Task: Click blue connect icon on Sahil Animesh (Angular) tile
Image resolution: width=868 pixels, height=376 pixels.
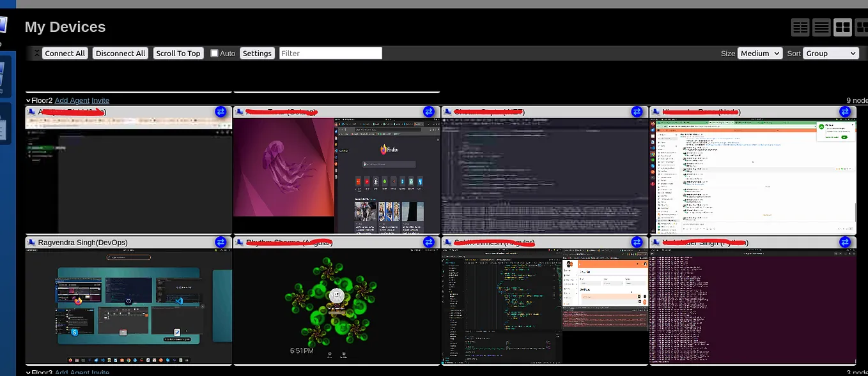Action: tap(637, 242)
